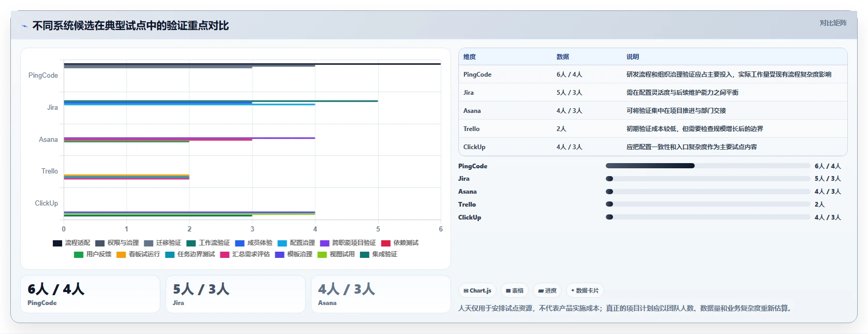The height and width of the screenshot is (334, 868).
Task: Click the Trello row in the table
Action: click(653, 129)
